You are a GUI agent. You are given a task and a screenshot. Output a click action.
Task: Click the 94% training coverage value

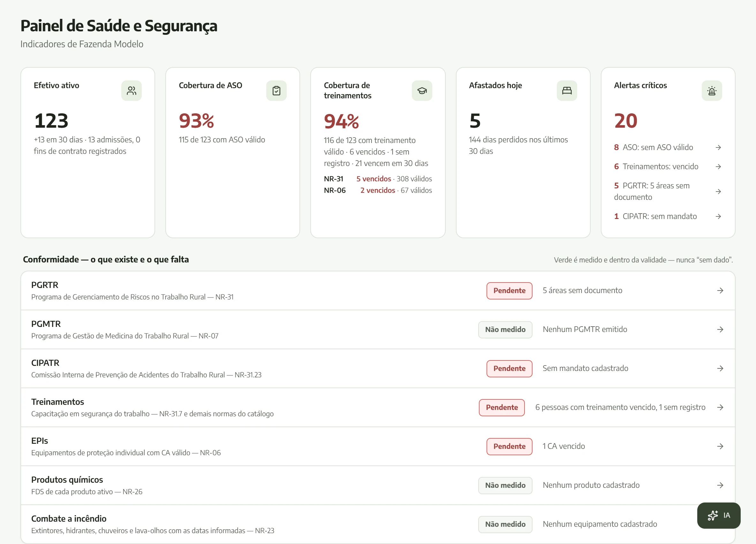341,121
